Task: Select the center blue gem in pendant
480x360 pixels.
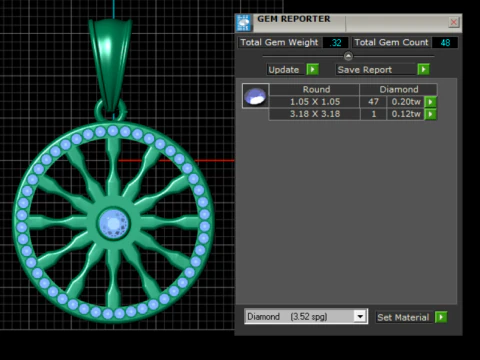Action: [x=114, y=223]
